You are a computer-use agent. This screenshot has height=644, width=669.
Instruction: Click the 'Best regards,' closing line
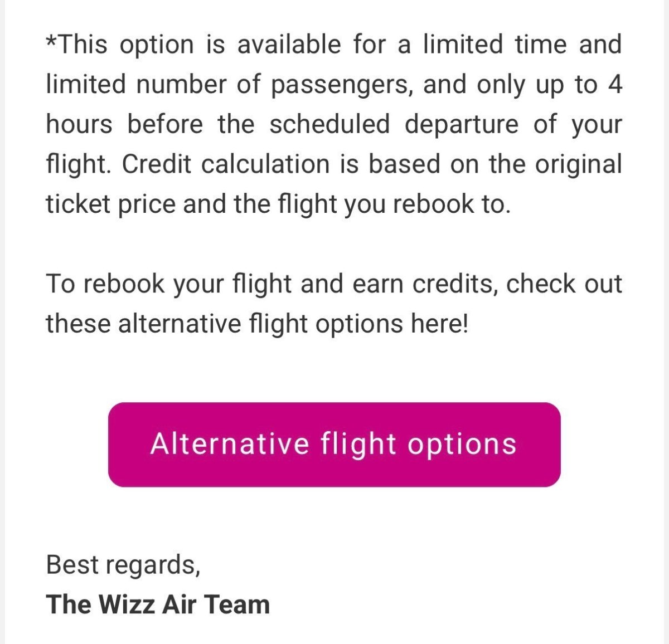[123, 564]
